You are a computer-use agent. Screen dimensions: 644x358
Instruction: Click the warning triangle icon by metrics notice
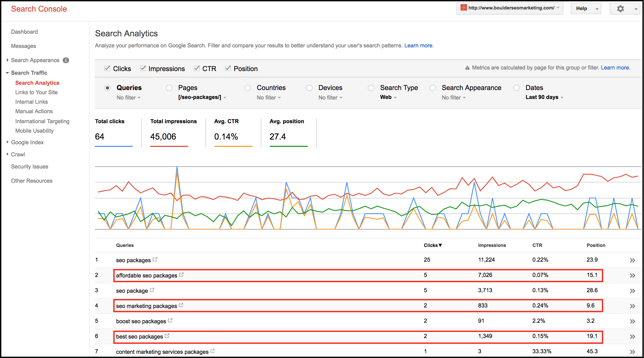click(x=467, y=68)
